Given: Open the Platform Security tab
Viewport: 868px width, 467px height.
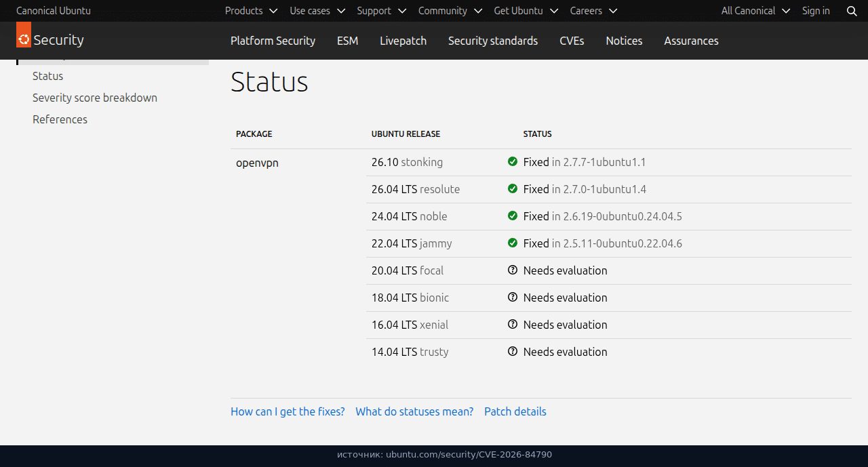Looking at the screenshot, I should pyautogui.click(x=273, y=41).
